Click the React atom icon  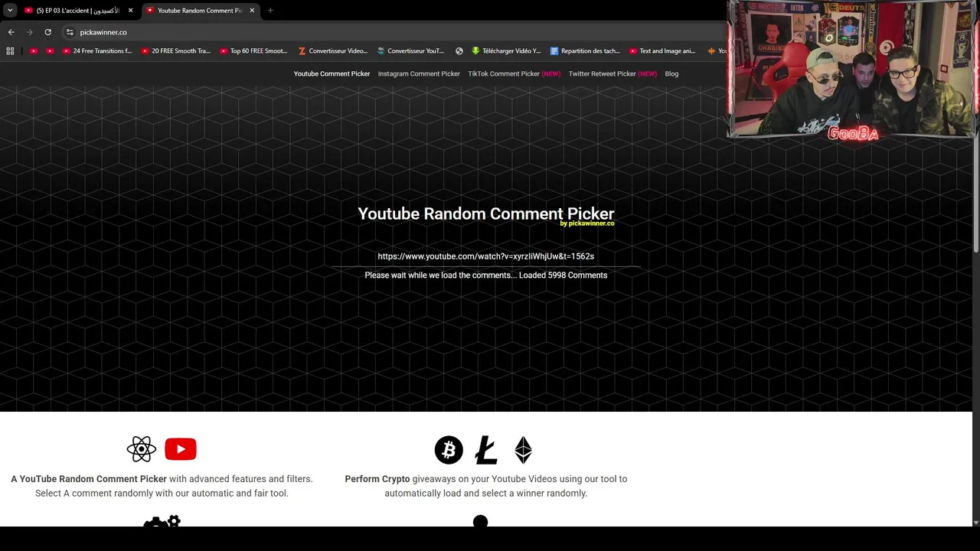[x=142, y=449]
